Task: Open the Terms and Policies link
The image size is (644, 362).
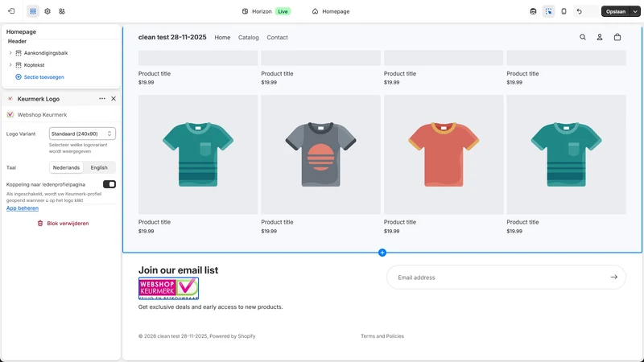Action: [x=382, y=336]
